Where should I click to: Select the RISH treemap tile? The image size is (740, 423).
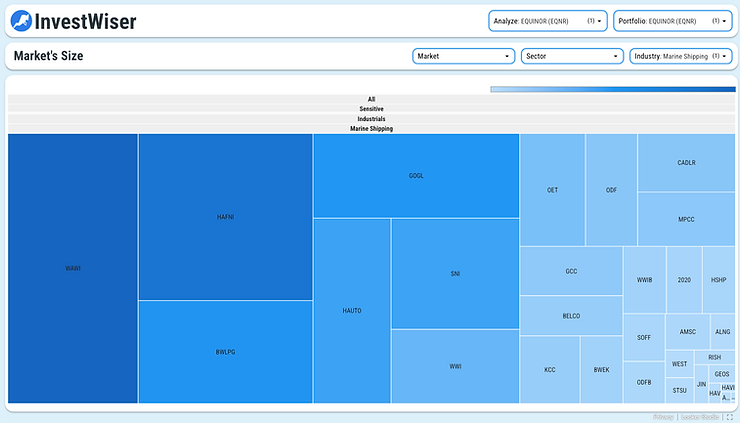tap(715, 357)
